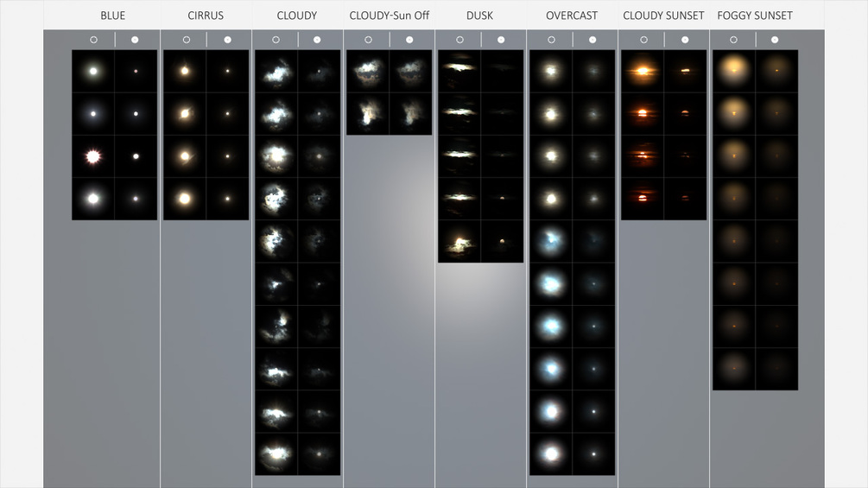Image resolution: width=868 pixels, height=488 pixels.
Task: Pick the spiky starburst sun in BLUE column
Action: [93, 156]
